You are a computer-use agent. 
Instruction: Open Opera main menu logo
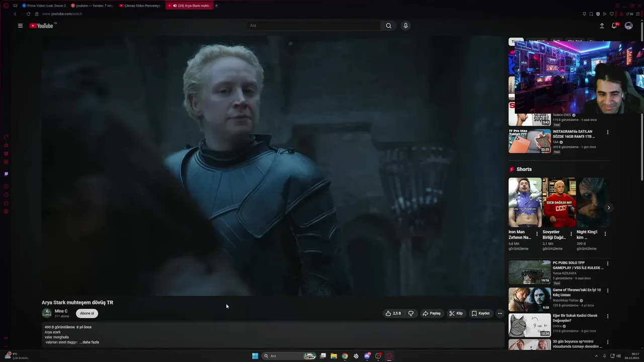6,6
